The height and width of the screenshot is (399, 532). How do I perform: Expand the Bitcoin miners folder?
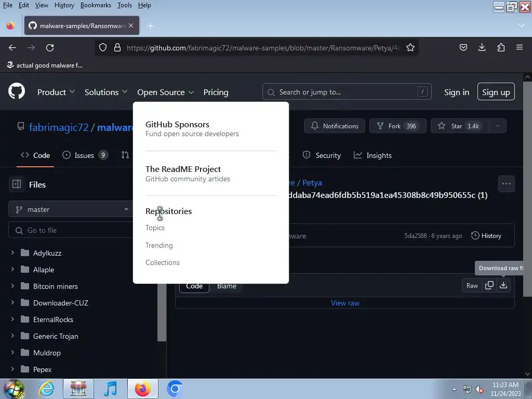(12, 286)
